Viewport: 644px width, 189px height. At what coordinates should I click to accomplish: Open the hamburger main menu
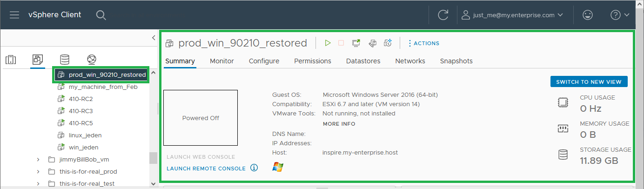pos(14,15)
